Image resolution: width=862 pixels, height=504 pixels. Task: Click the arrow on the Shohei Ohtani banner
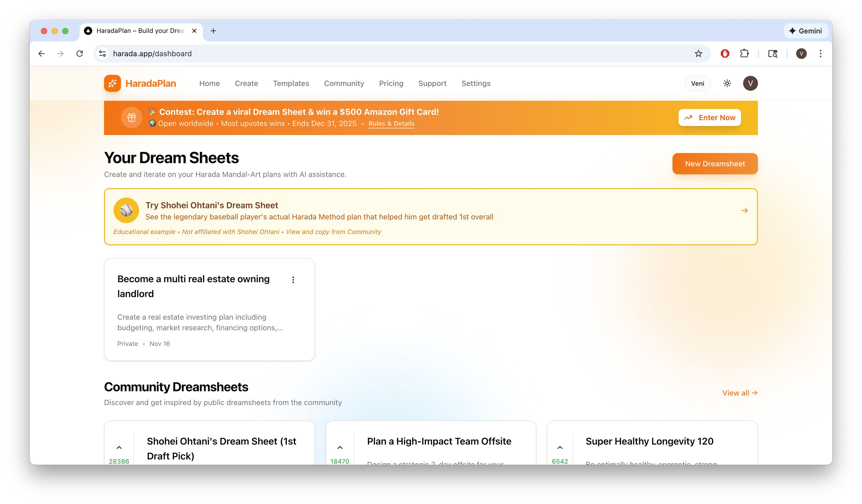click(744, 211)
